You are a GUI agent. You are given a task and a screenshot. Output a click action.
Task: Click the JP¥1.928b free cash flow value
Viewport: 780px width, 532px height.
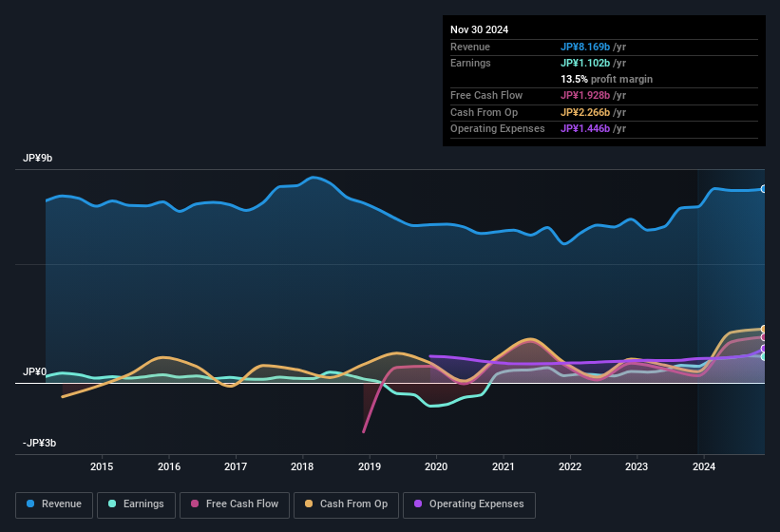(585, 95)
